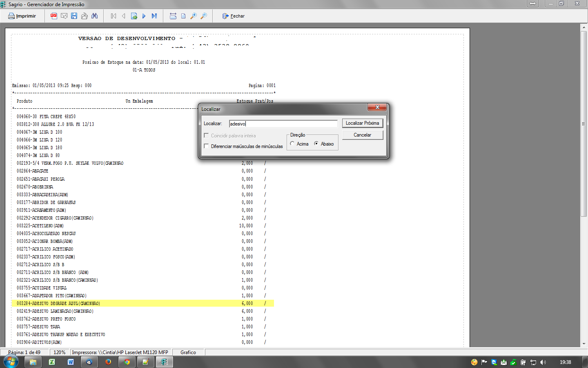Click Localizar Próxima button
Viewport: 588px width, 368px height.
[362, 123]
